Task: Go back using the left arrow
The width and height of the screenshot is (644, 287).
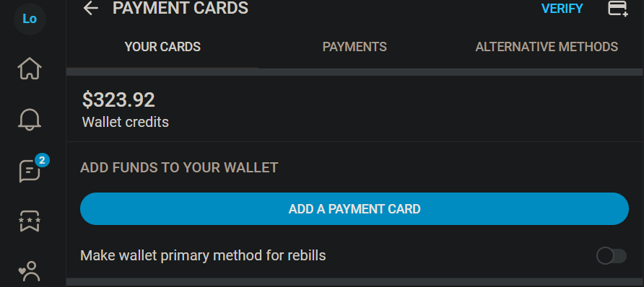Action: pos(90,8)
